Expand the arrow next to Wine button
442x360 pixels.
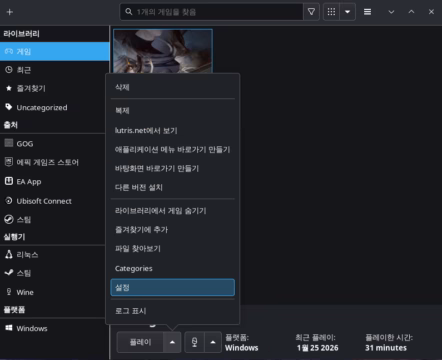pos(213,342)
